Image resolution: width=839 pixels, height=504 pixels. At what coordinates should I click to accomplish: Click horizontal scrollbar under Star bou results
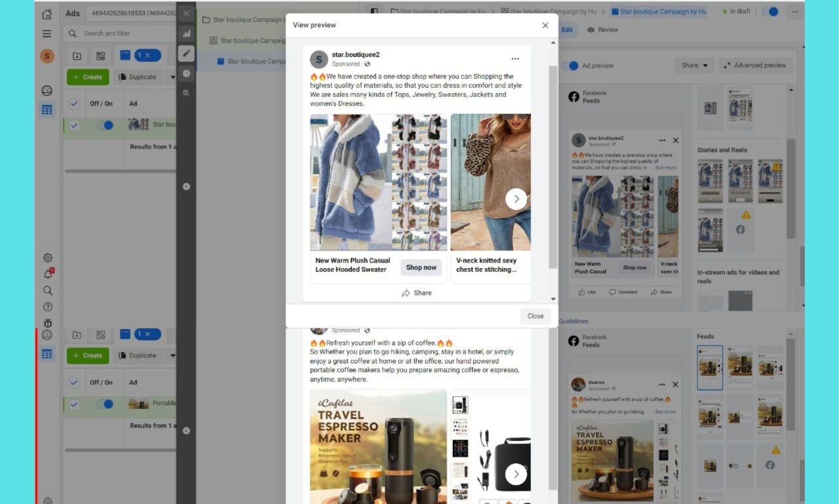(120, 171)
